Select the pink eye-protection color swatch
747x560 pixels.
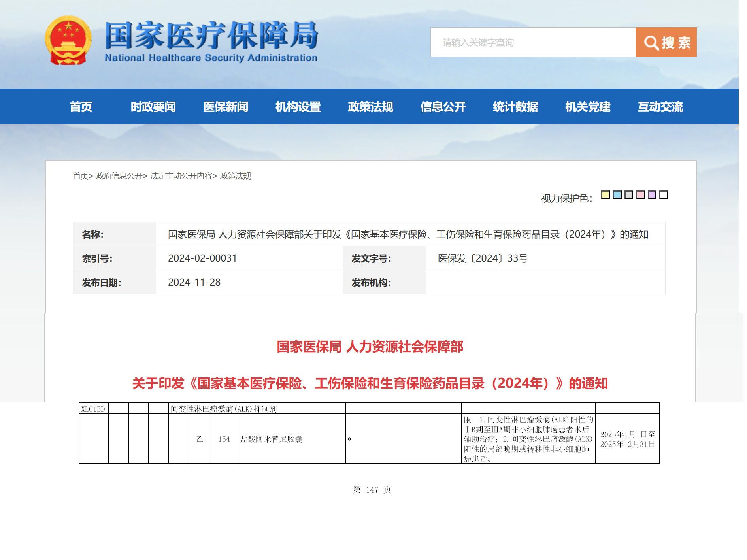click(x=641, y=195)
